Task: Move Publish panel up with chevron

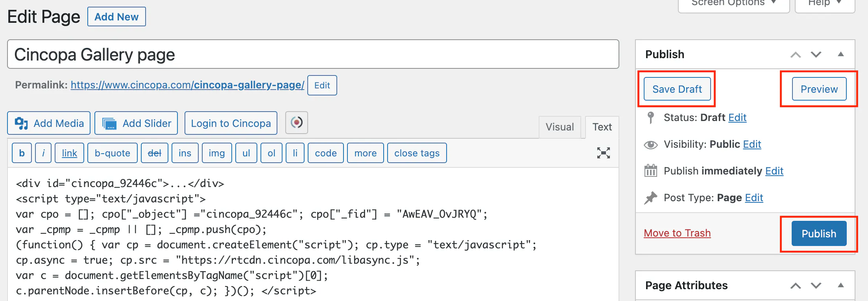Action: (796, 55)
